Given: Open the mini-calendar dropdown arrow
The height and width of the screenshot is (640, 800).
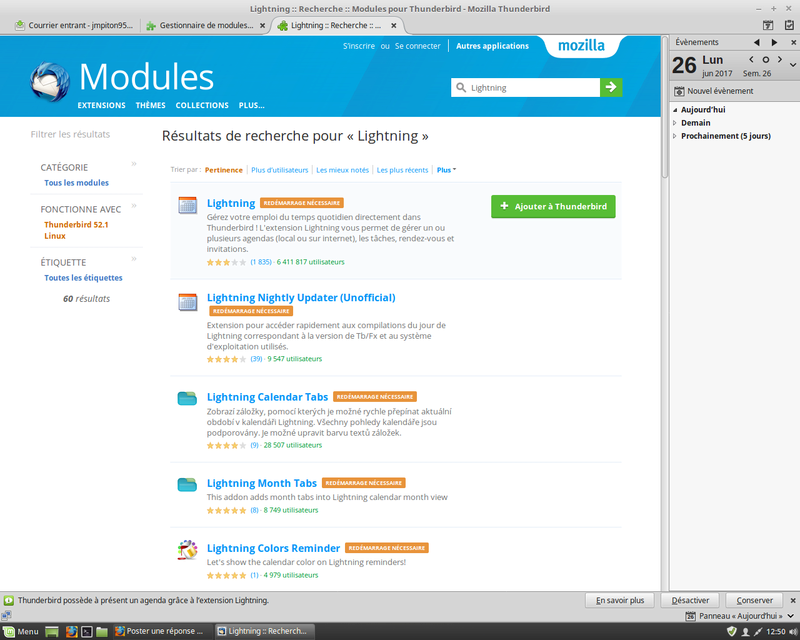Looking at the screenshot, I should click(793, 65).
